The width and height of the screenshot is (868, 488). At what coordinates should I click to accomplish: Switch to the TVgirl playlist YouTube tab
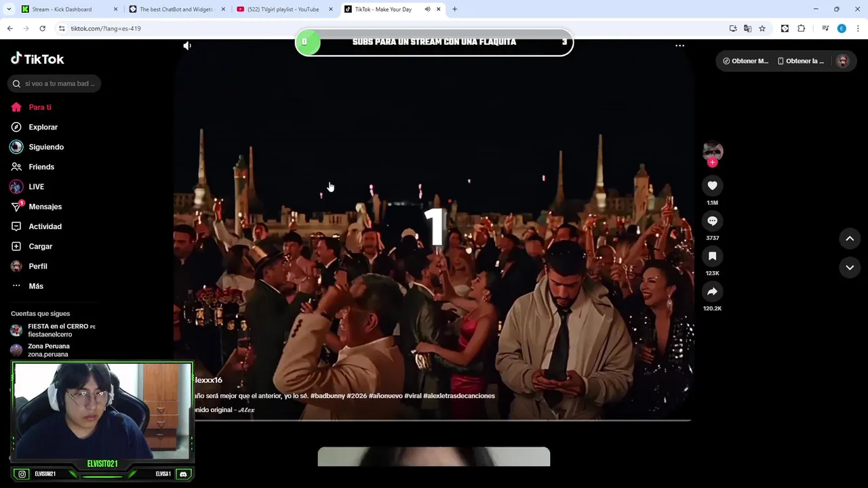click(x=283, y=9)
